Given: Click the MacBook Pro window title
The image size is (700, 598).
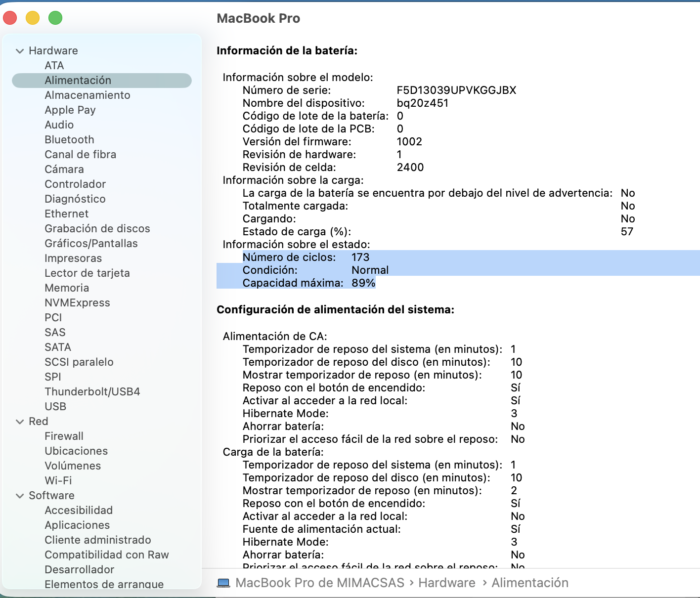Looking at the screenshot, I should pos(259,18).
